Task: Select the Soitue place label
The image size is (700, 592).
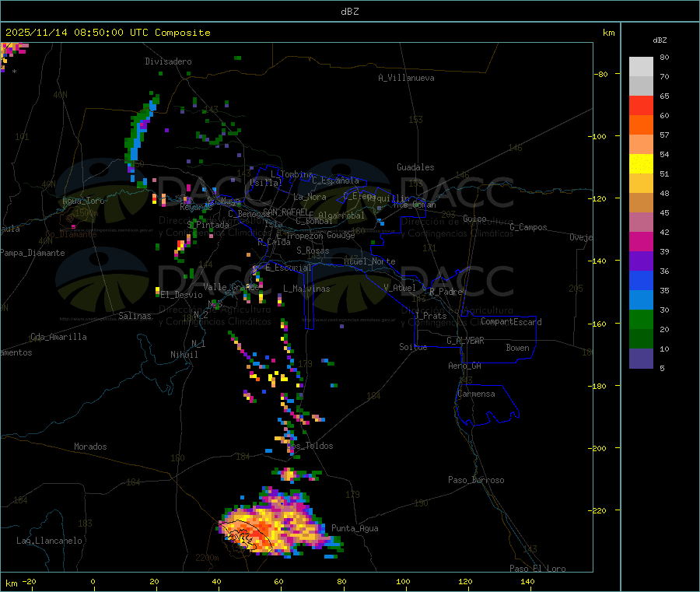Action: [413, 346]
